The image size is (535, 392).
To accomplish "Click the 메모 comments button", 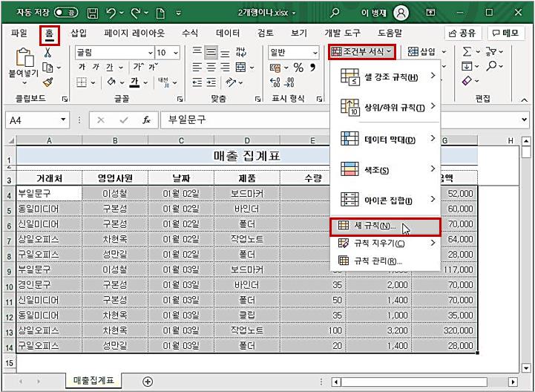I will [x=505, y=33].
